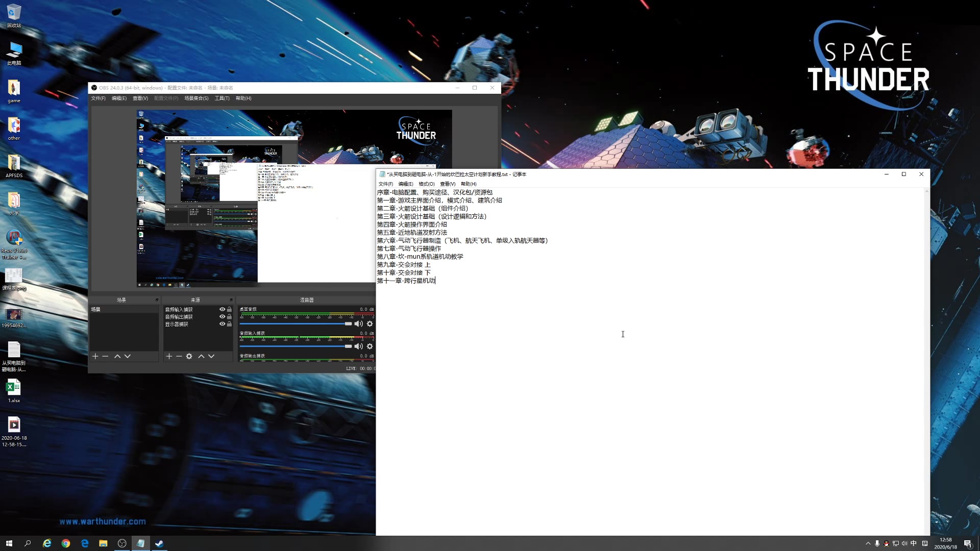Add a new source with plus icon

(169, 356)
